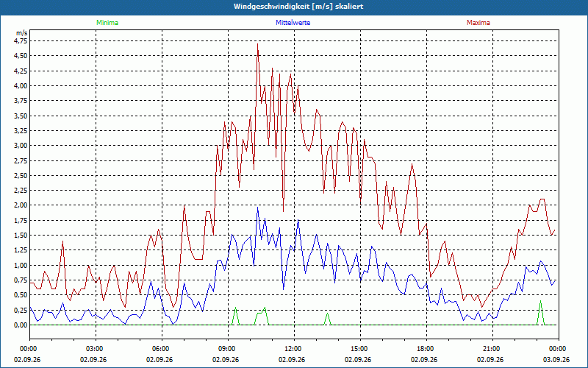Image resolution: width=588 pixels, height=368 pixels.
Task: Click the 4,50 y-axis value
Action: coord(21,56)
